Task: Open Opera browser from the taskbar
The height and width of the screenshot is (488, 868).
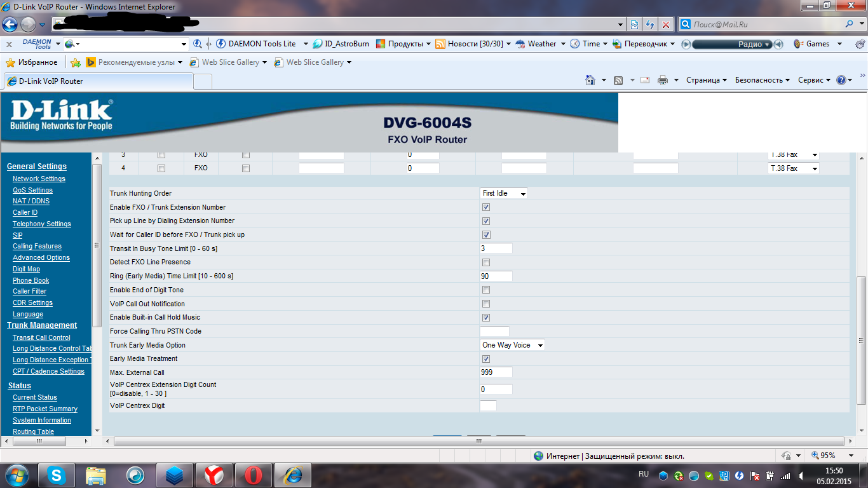Action: 254,475
